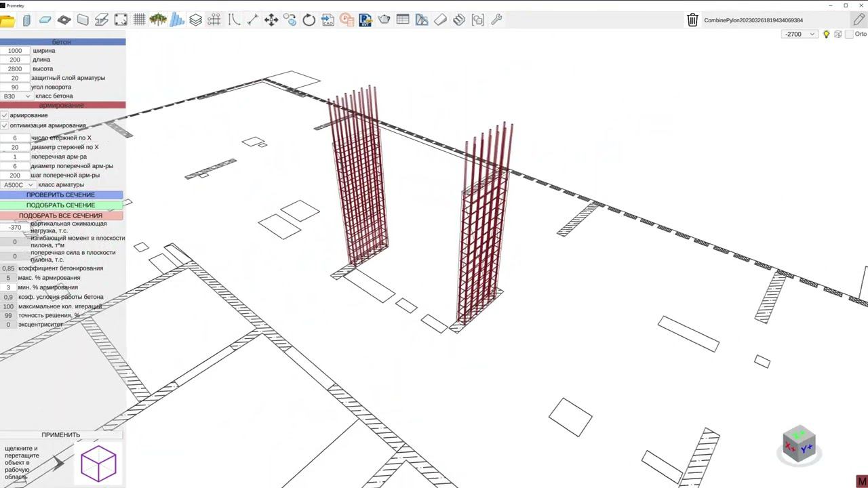Toggle the yellow light bulb icon
The height and width of the screenshot is (488, 868).
pos(826,34)
